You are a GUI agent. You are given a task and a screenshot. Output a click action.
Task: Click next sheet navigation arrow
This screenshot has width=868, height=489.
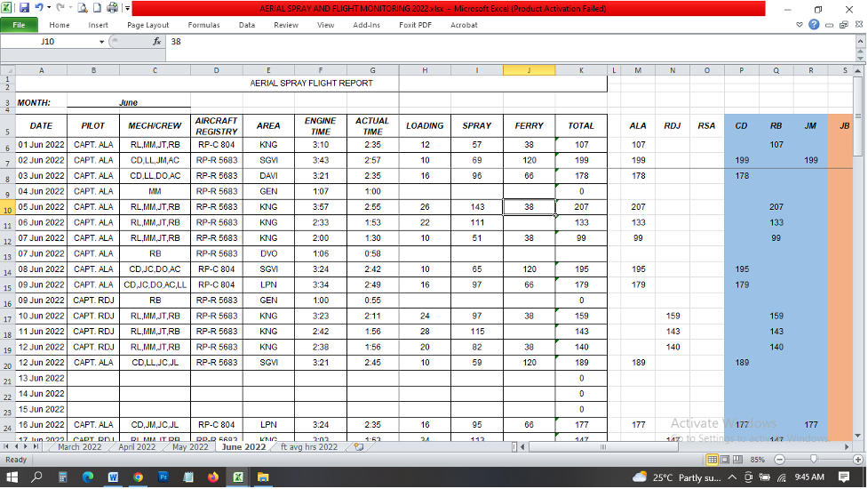26,446
